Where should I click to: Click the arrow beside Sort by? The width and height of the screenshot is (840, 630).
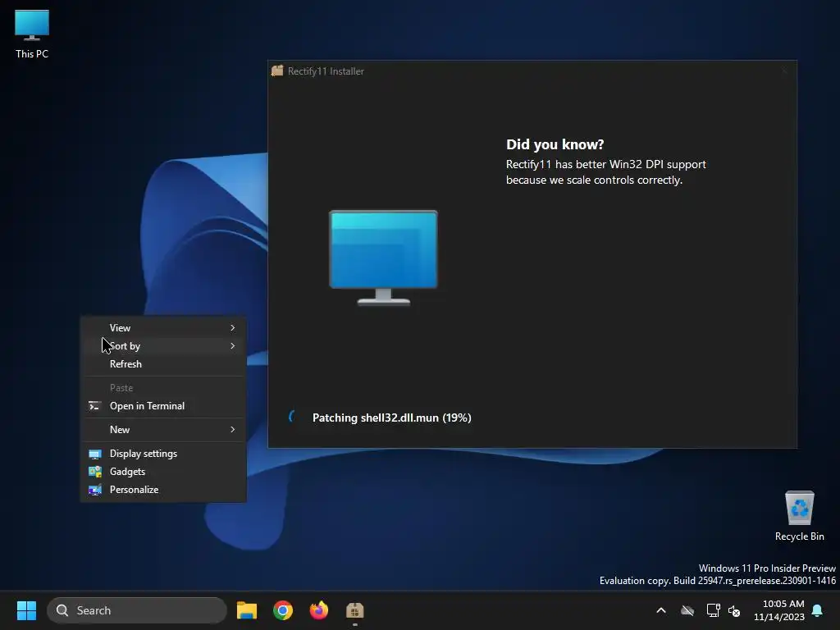(x=232, y=346)
